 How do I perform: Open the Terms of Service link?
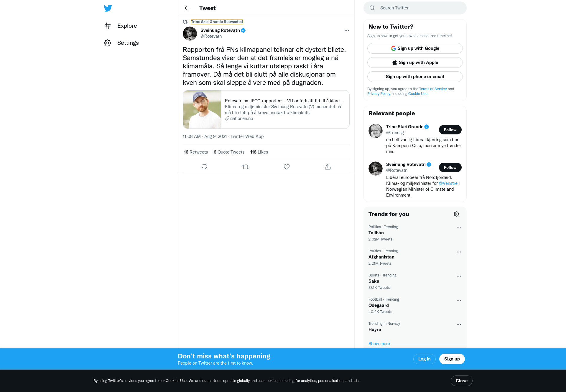[433, 89]
